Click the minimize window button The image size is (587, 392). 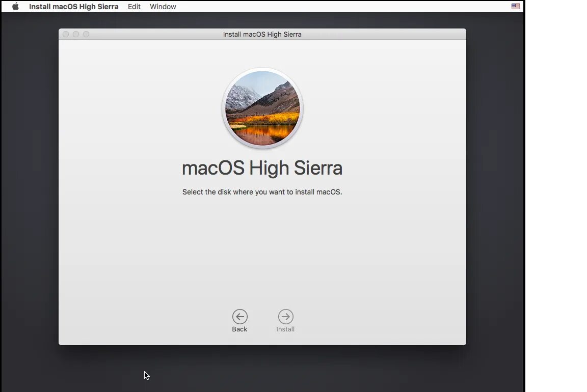pyautogui.click(x=76, y=35)
